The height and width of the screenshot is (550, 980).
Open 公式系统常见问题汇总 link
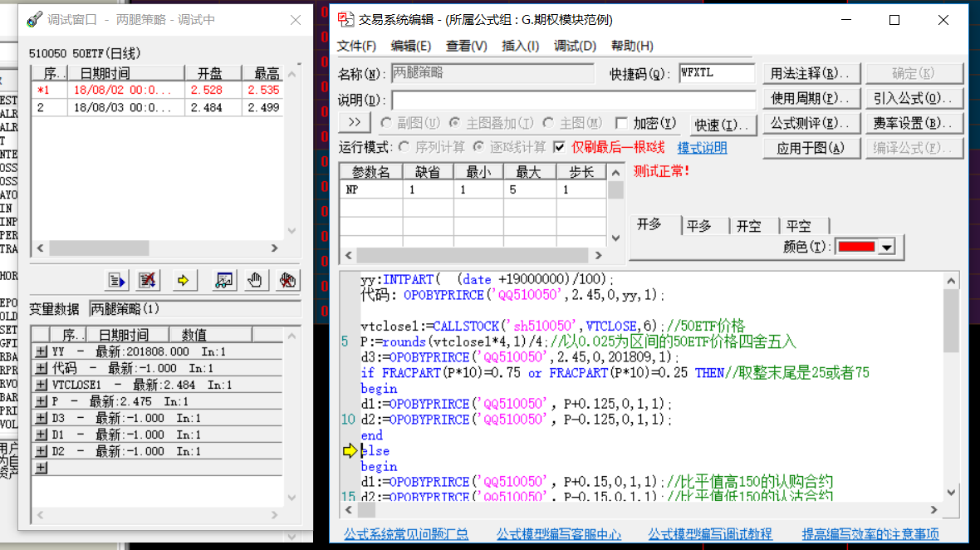pyautogui.click(x=405, y=534)
